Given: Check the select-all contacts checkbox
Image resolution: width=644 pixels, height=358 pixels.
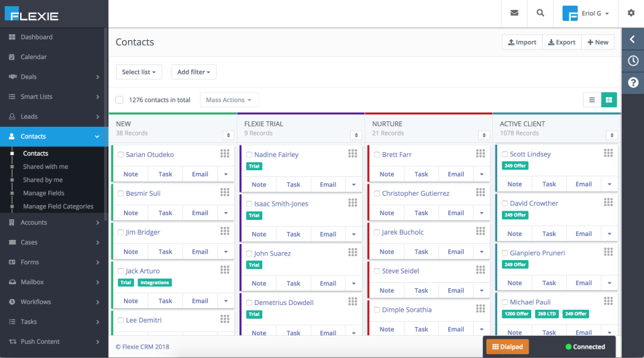Looking at the screenshot, I should (119, 100).
